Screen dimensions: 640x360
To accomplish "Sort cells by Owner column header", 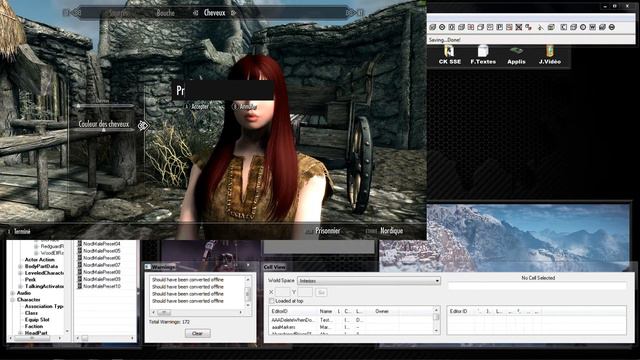I will click(x=382, y=311).
